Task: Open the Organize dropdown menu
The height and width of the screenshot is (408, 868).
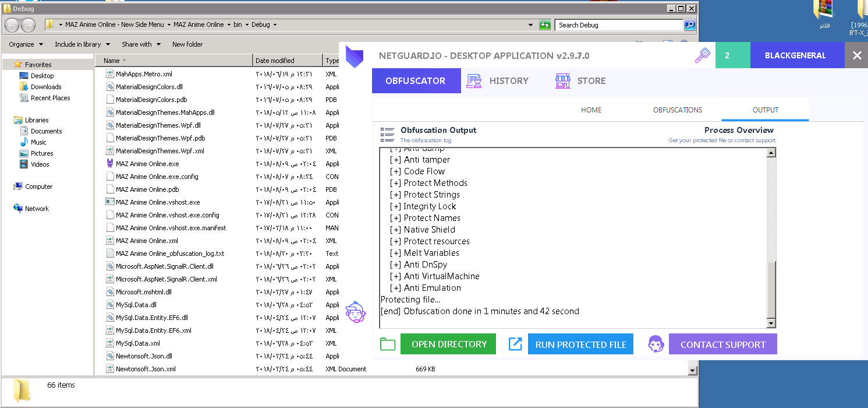Action: pos(26,44)
